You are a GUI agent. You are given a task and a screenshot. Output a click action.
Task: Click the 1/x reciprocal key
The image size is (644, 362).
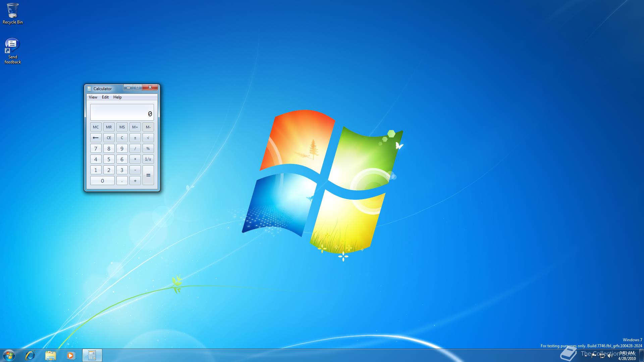click(x=148, y=159)
